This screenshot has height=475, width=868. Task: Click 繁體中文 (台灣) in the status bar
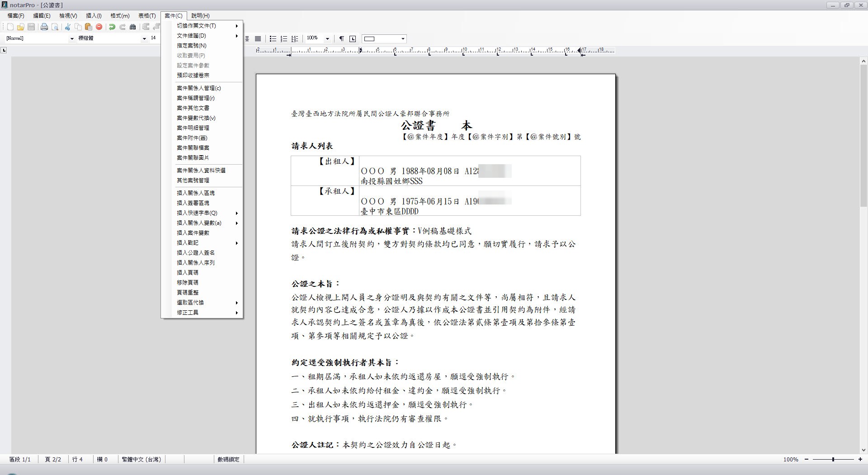(142, 459)
